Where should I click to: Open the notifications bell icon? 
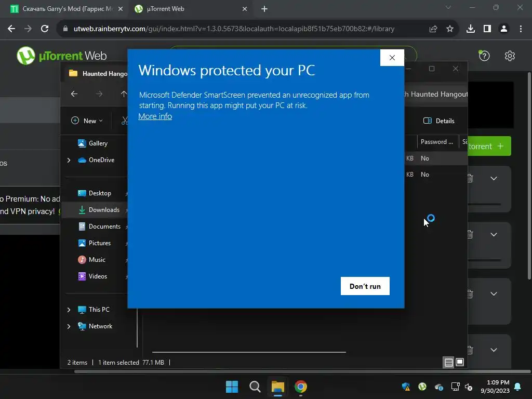click(518, 387)
